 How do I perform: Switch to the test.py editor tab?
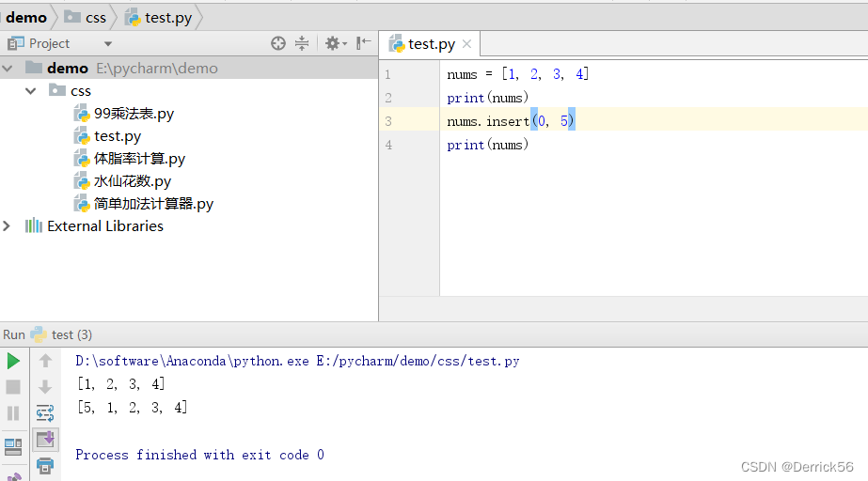pyautogui.click(x=432, y=43)
